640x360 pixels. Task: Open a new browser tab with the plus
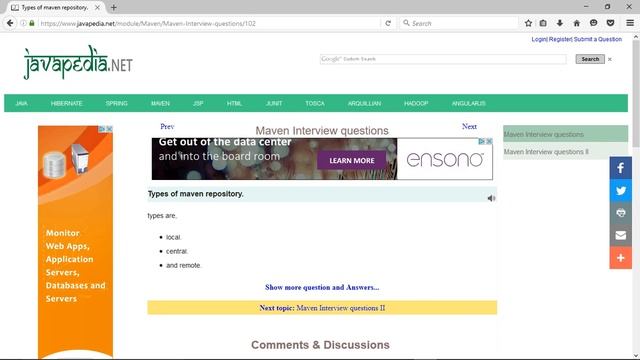pyautogui.click(x=114, y=7)
